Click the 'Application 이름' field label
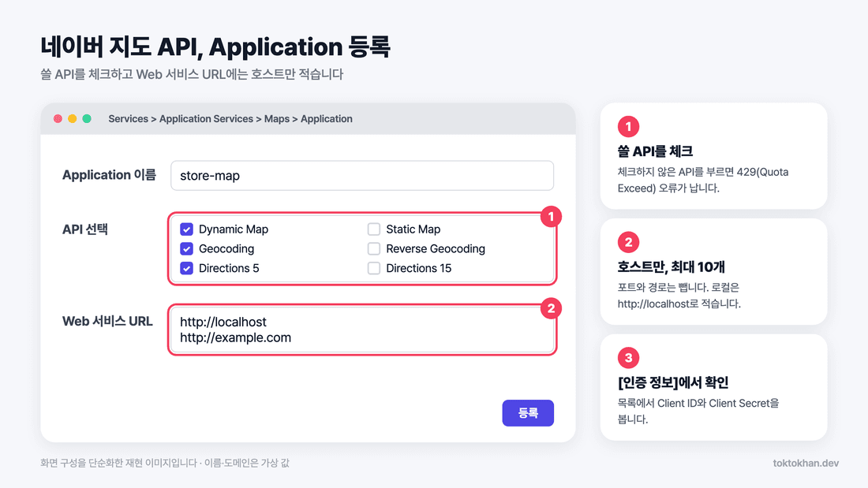Screen dimensions: 868x488 [x=109, y=175]
